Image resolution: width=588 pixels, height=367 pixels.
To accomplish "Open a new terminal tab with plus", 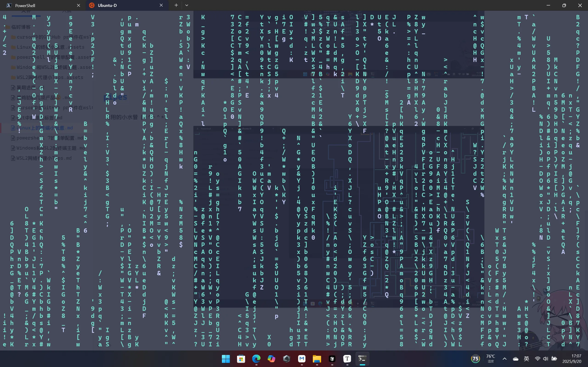I will pos(176,5).
